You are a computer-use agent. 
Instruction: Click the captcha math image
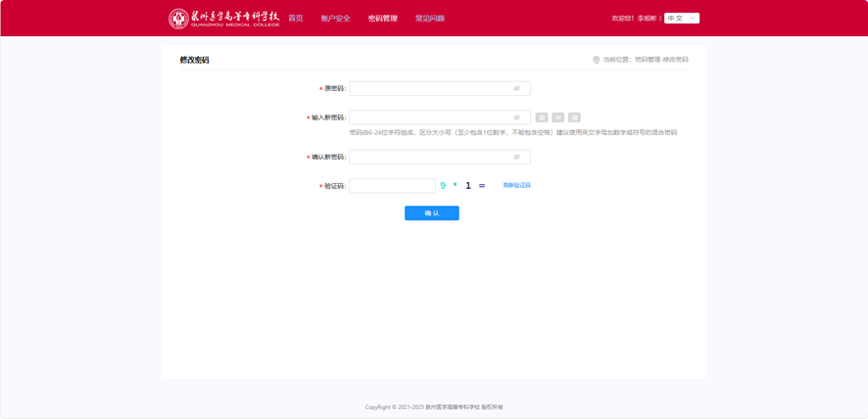[463, 185]
